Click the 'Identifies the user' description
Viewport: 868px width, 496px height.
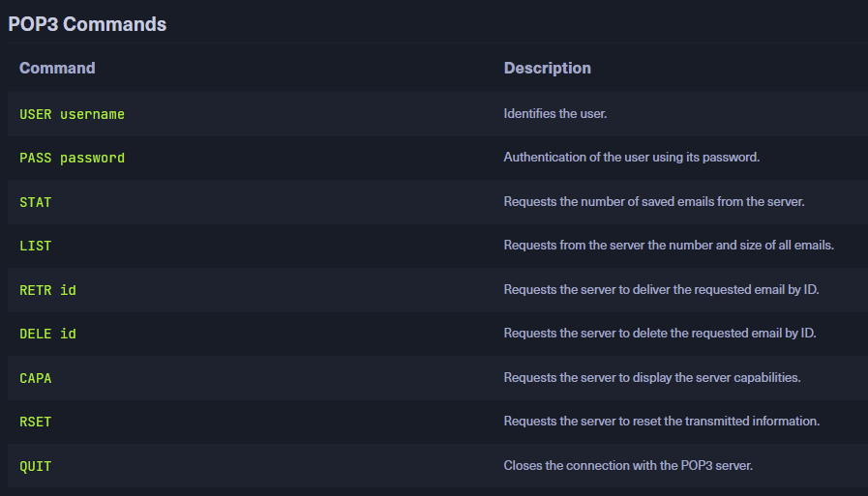[554, 114]
